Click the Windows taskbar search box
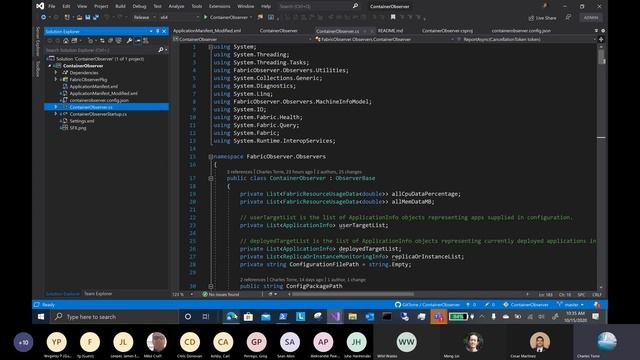The width and height of the screenshot is (640, 360). [114, 317]
